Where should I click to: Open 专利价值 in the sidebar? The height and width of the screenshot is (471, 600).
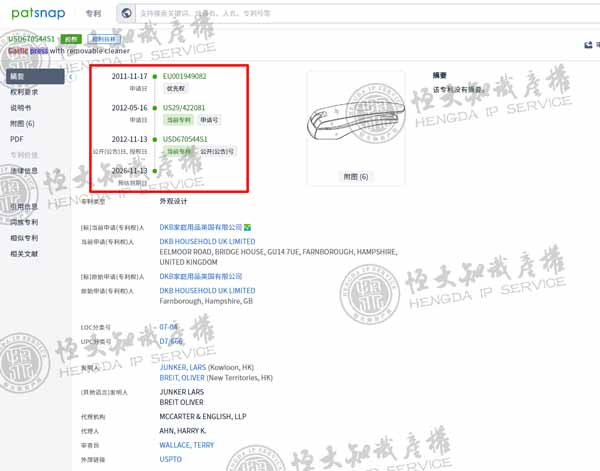coord(24,155)
